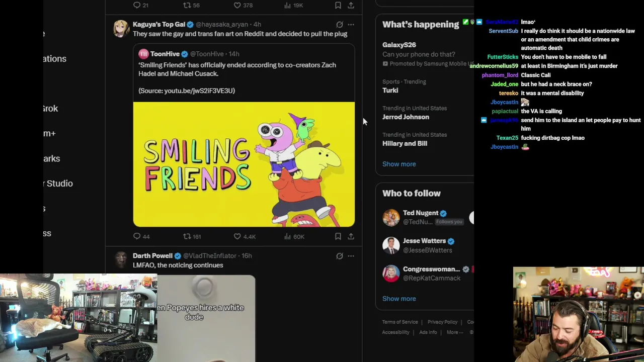The width and height of the screenshot is (644, 362).
Task: Open Congresswoman profile name
Action: pos(431,269)
